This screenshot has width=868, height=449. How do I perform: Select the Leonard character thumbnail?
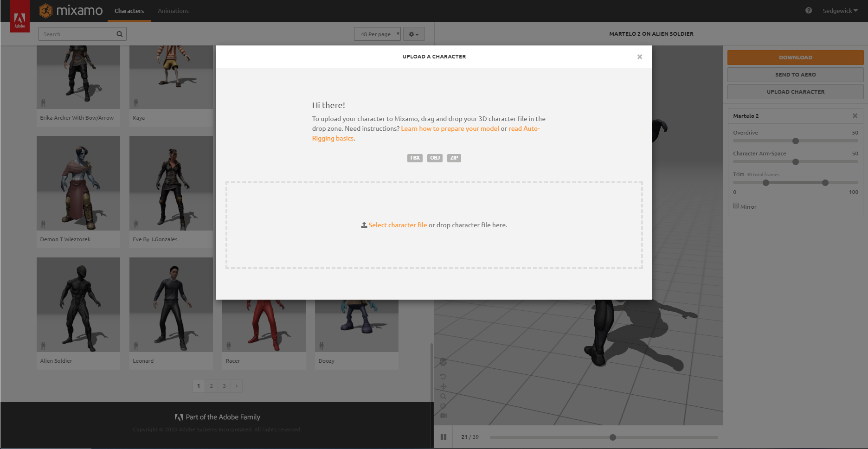(171, 305)
